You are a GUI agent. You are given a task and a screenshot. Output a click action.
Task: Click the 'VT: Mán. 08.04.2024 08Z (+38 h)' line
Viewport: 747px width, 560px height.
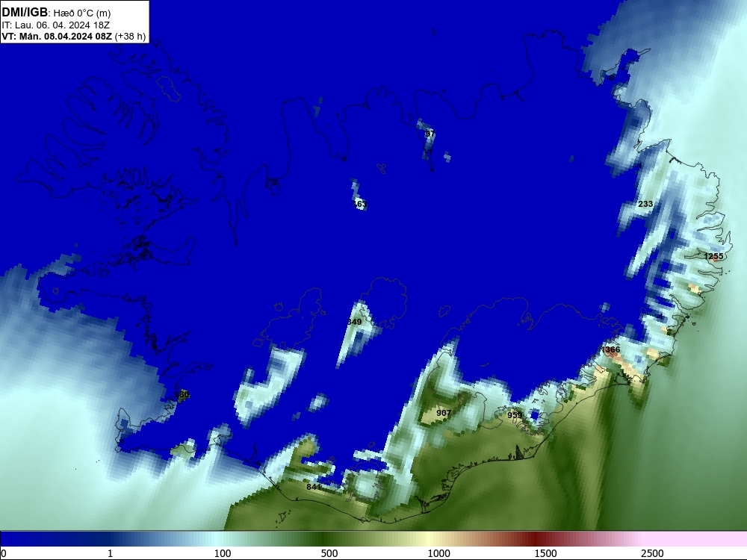click(x=74, y=36)
